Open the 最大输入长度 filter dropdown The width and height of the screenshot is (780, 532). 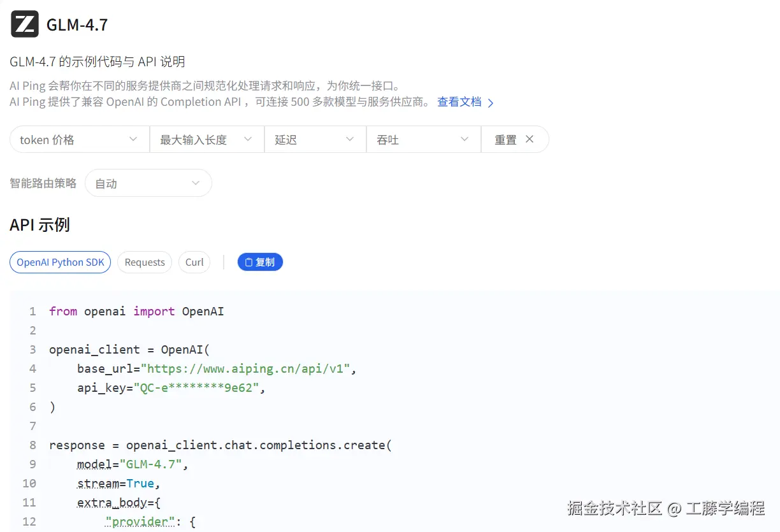click(206, 139)
